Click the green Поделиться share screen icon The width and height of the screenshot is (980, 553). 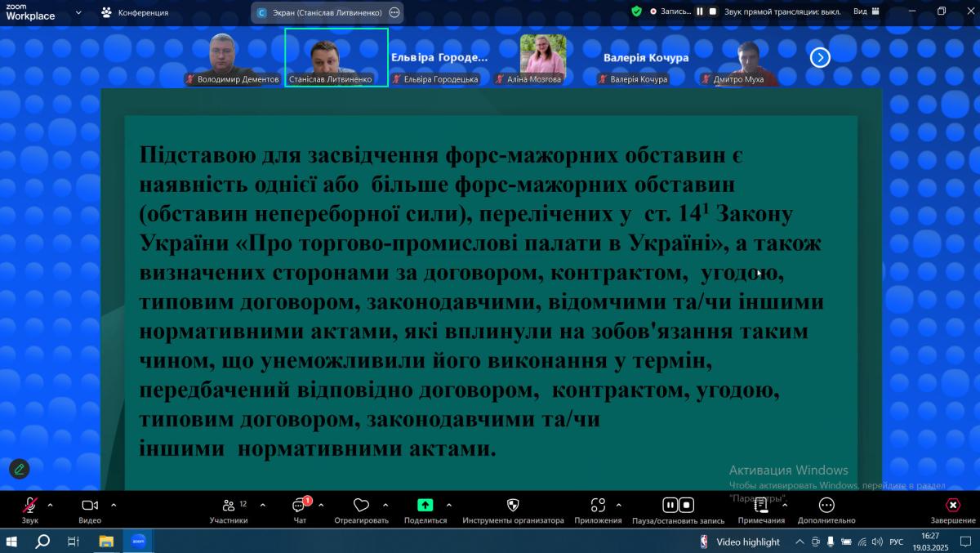pos(425,506)
